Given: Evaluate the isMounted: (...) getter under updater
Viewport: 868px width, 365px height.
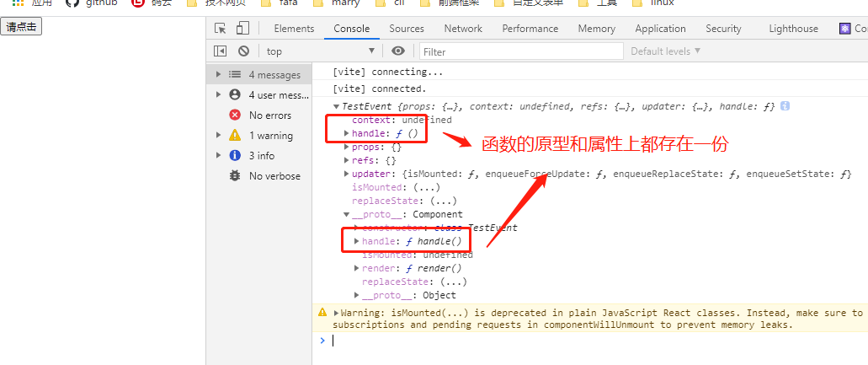Looking at the screenshot, I should [x=428, y=187].
